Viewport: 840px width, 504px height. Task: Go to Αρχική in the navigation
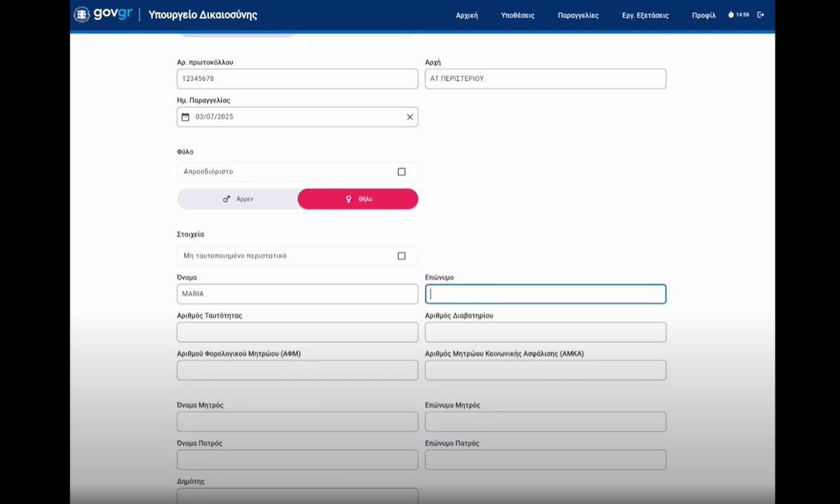pos(466,16)
